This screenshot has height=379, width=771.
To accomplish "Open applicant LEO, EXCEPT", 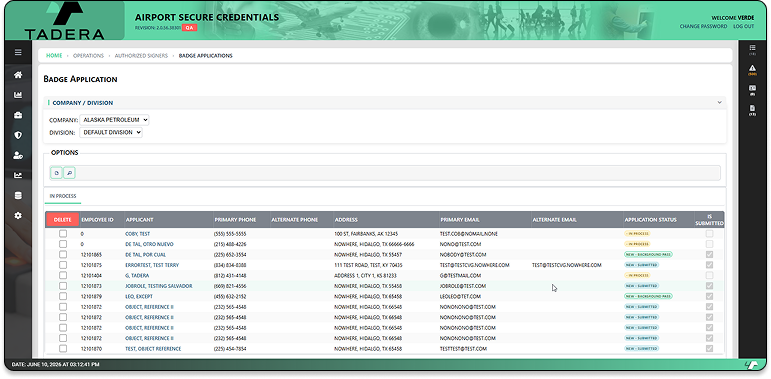I will click(139, 296).
